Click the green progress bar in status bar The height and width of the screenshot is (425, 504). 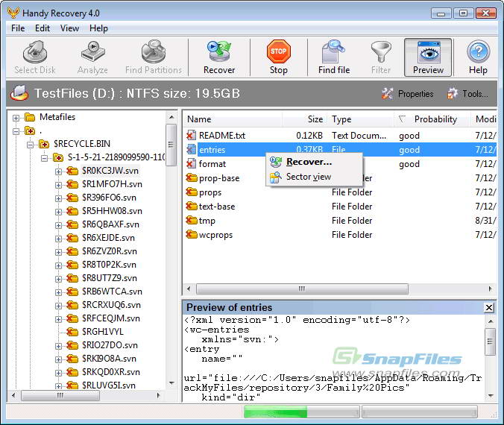pos(275,412)
